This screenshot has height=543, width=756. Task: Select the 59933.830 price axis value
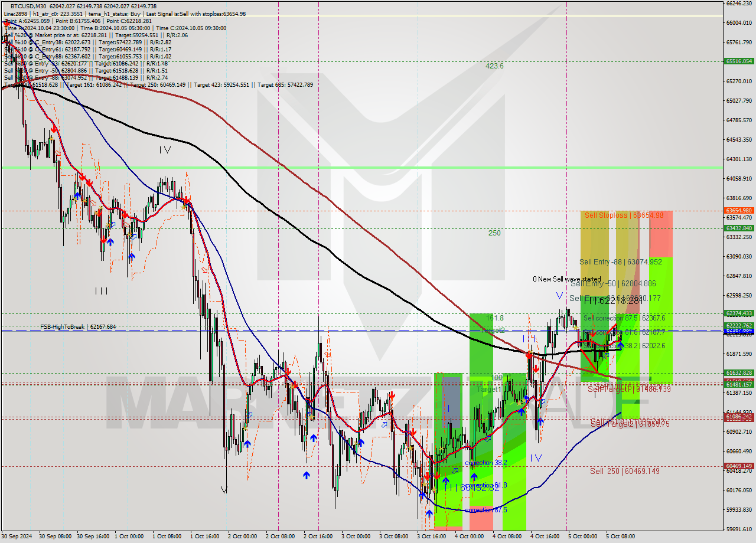(739, 510)
